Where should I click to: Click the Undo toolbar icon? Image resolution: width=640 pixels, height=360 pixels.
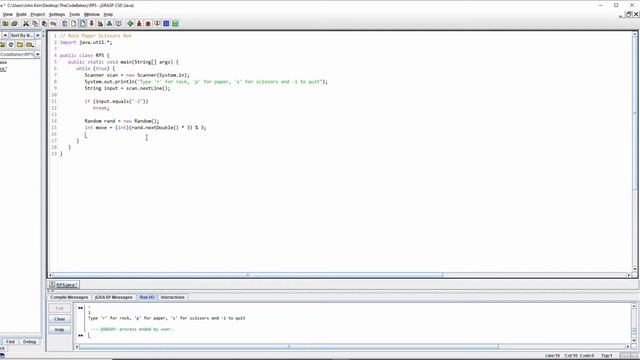pos(53,24)
